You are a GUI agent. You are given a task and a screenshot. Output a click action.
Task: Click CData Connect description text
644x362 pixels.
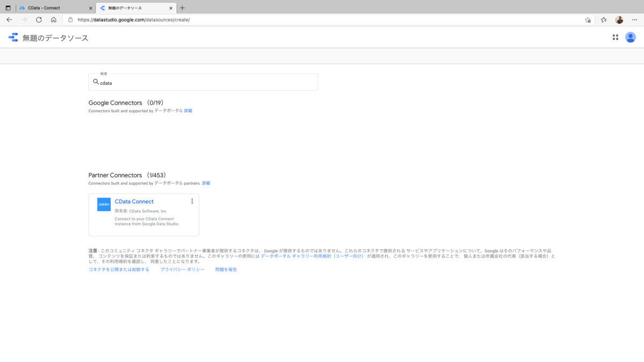click(x=147, y=221)
